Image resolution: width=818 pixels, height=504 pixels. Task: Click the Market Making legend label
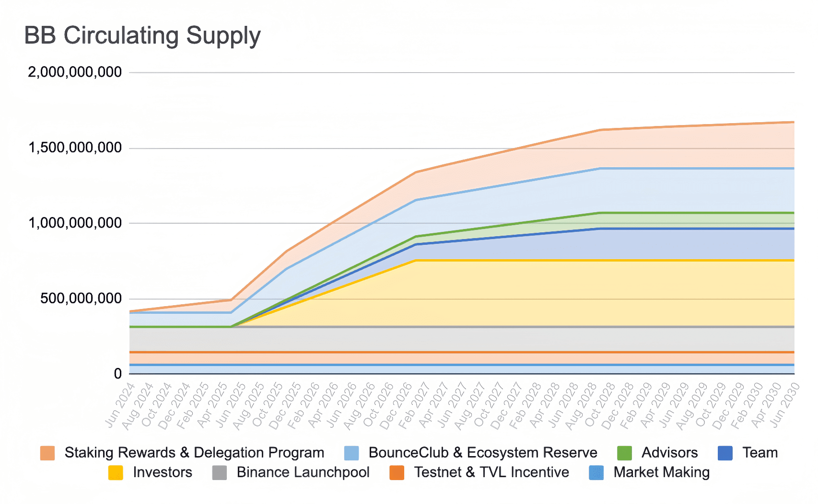pos(662,472)
